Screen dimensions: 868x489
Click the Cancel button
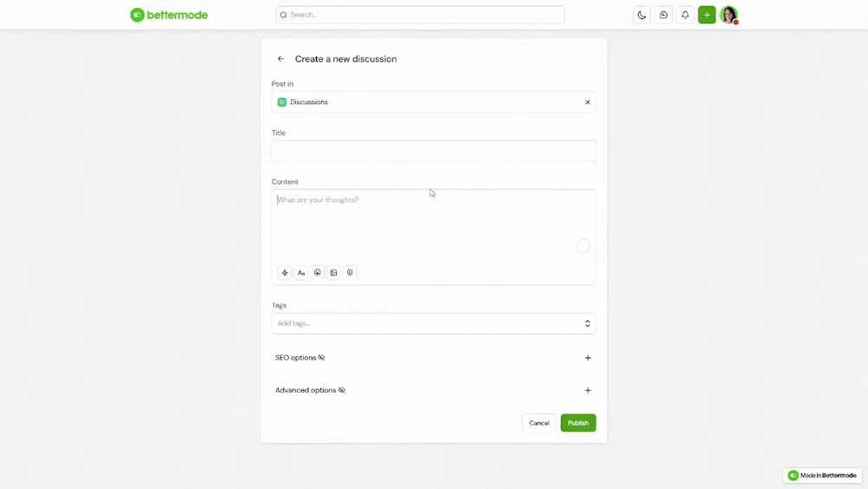point(539,423)
